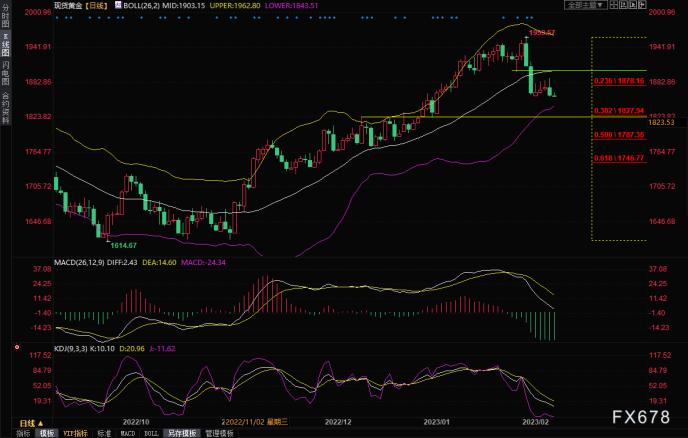Image resolution: width=688 pixels, height=438 pixels.
Task: Click the 现货黄金 chart title
Action: click(x=68, y=5)
